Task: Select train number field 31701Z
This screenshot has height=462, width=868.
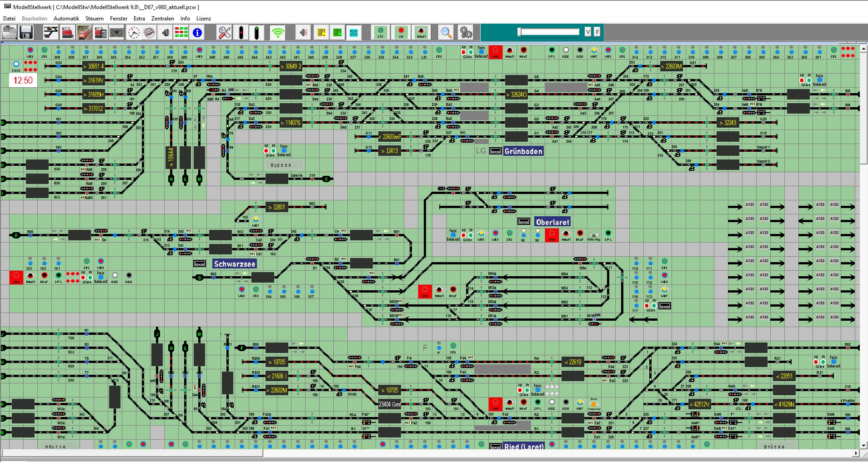Action: pyautogui.click(x=93, y=109)
